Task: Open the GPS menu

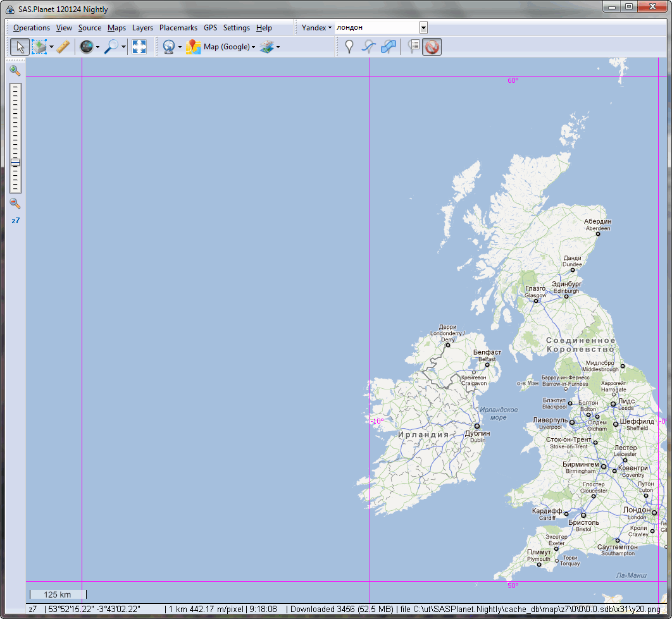Action: 210,28
